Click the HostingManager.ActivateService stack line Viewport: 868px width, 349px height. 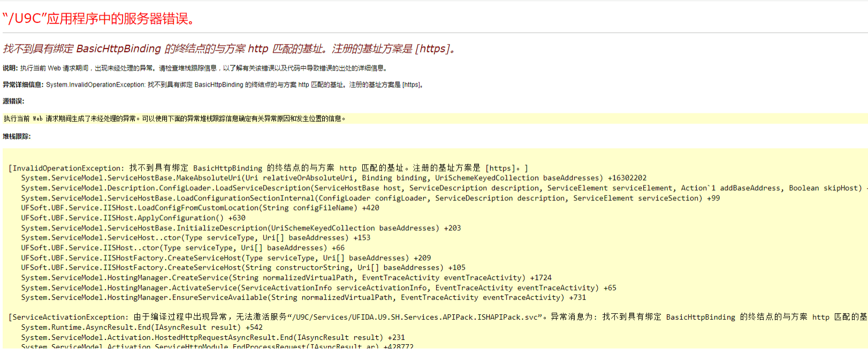(318, 288)
